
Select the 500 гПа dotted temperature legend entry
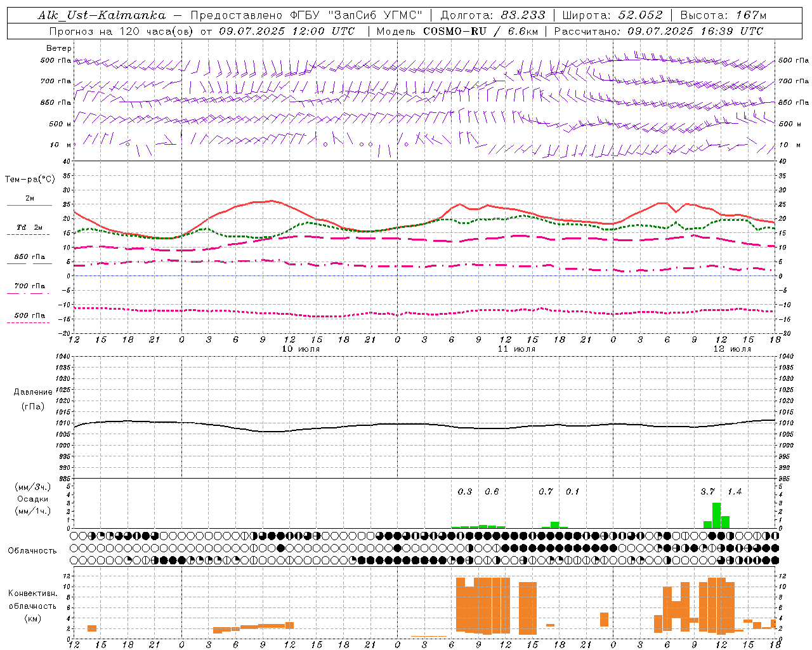point(29,315)
